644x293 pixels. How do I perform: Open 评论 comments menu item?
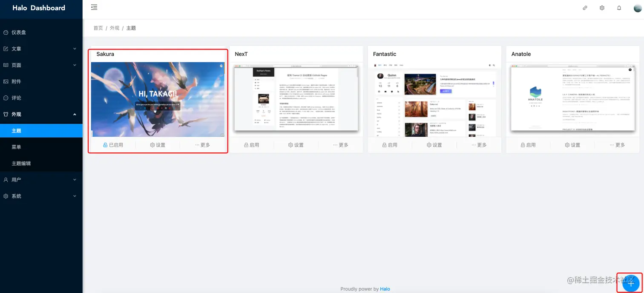pos(41,98)
